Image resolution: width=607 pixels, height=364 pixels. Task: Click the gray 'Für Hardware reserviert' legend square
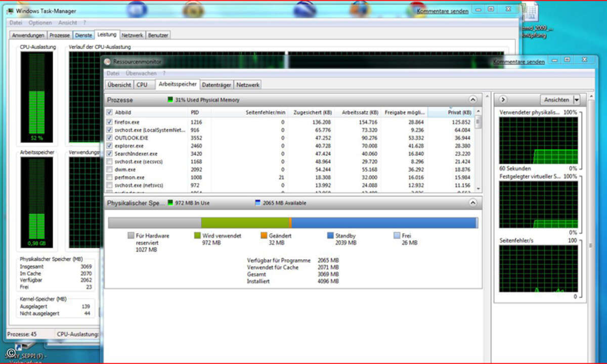(x=131, y=236)
